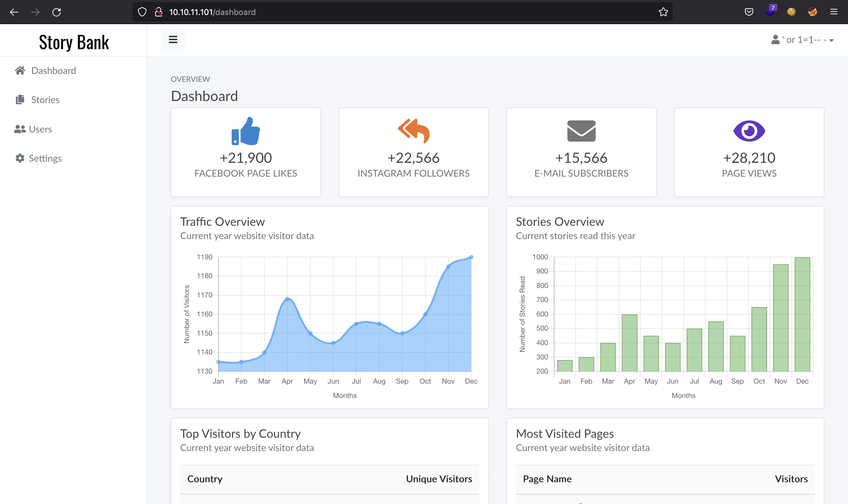Click the red blocked extension icon
Image resolution: width=848 pixels, height=504 pixels.
(813, 12)
